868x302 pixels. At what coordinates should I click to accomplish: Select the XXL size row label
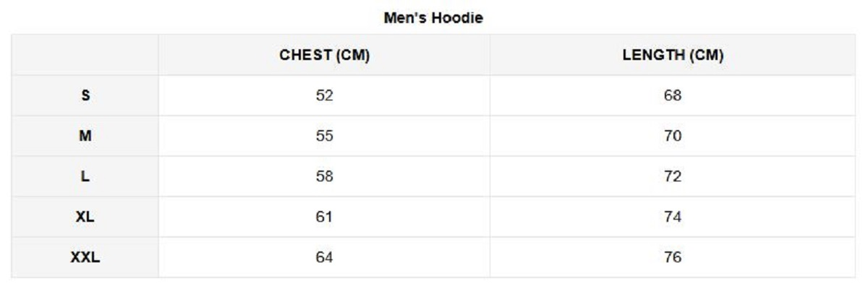[x=85, y=257]
